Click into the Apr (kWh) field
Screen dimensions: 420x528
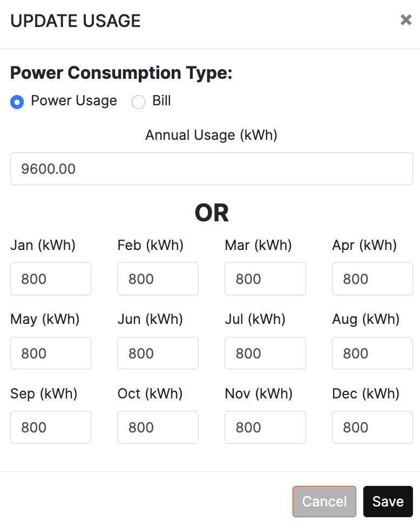pos(372,279)
